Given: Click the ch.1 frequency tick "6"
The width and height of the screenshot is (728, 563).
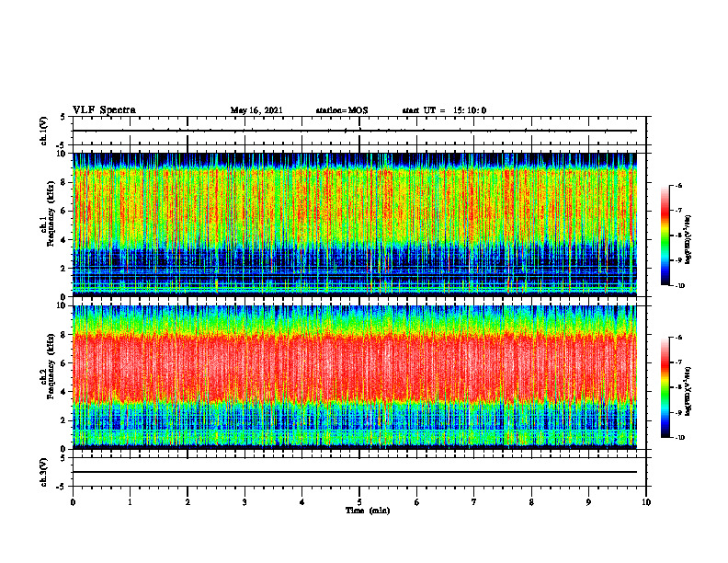Looking at the screenshot, I should (64, 211).
